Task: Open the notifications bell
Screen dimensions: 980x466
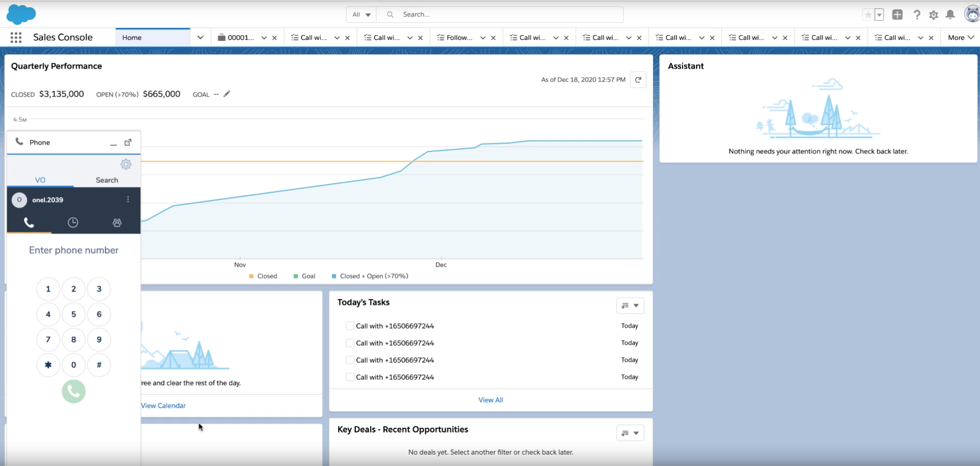Action: tap(950, 14)
